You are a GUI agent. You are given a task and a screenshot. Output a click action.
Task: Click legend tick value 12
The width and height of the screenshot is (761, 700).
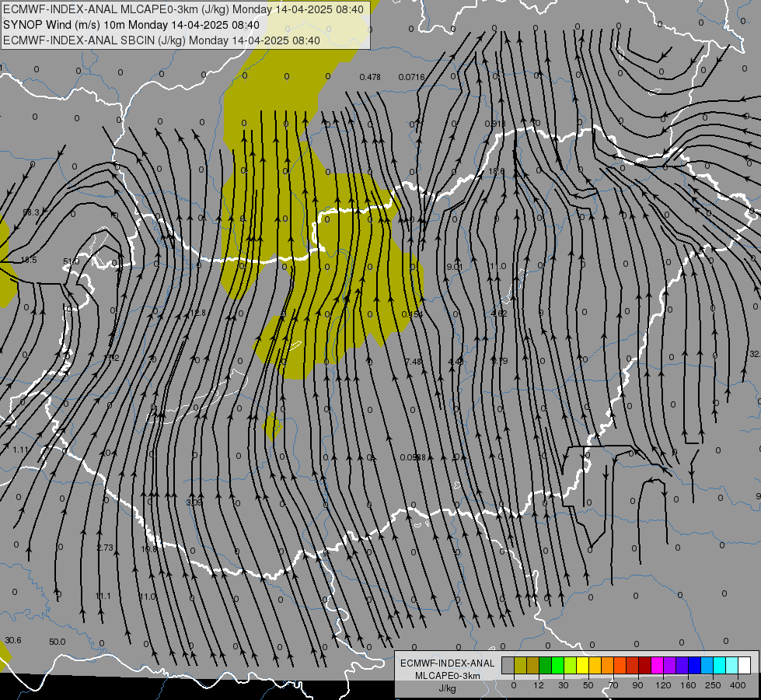click(x=539, y=685)
